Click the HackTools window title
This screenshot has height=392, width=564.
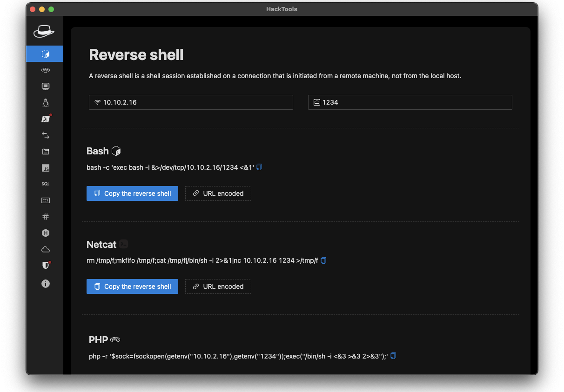pyautogui.click(x=282, y=9)
